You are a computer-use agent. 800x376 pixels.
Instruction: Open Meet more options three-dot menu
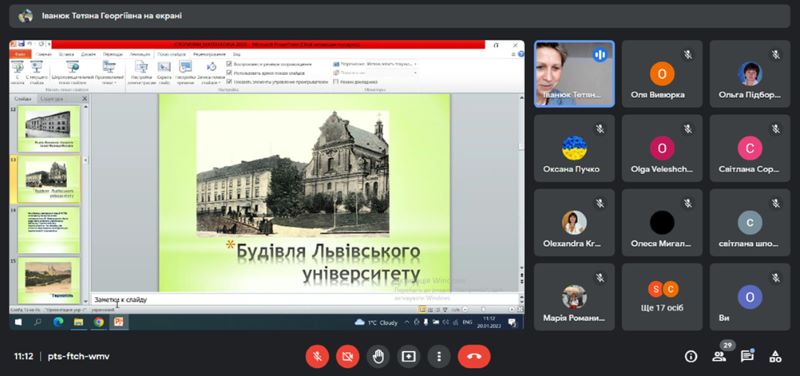(x=439, y=356)
